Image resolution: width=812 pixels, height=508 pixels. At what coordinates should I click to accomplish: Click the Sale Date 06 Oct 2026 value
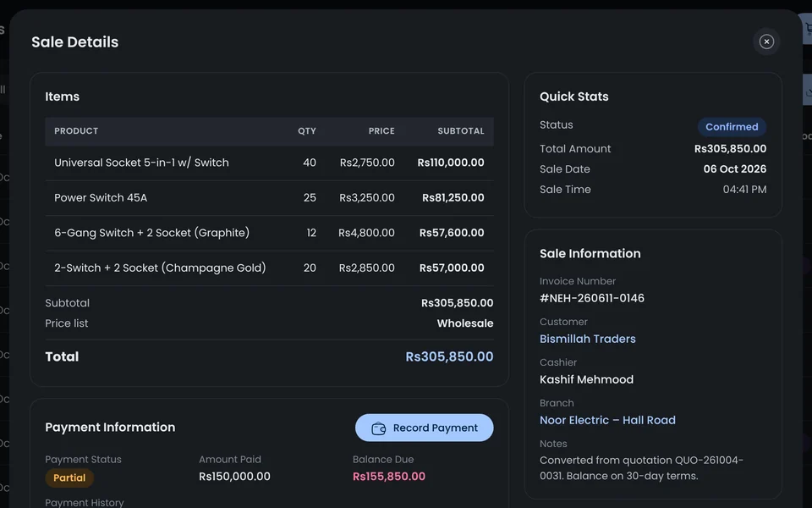[x=735, y=169]
